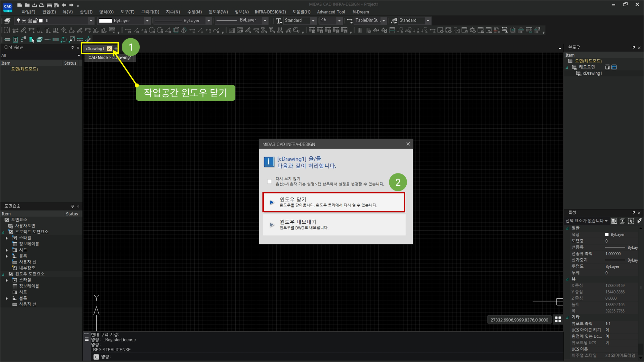644x362 pixels.
Task: Open the 파일(F) menu
Action: [x=28, y=12]
